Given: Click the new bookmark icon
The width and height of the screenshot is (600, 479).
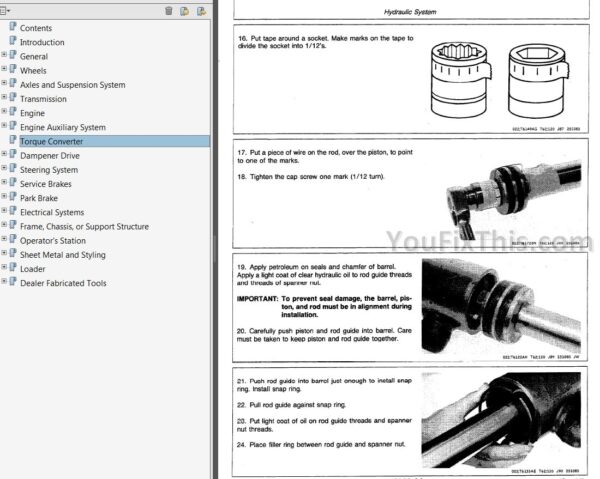Looking at the screenshot, I should [x=185, y=11].
